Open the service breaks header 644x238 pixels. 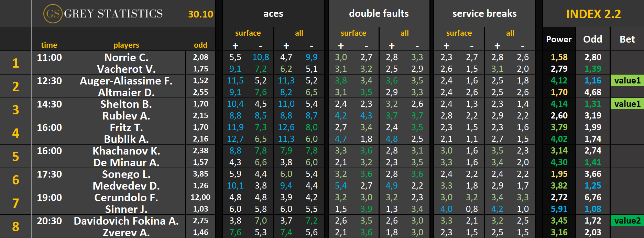(484, 14)
